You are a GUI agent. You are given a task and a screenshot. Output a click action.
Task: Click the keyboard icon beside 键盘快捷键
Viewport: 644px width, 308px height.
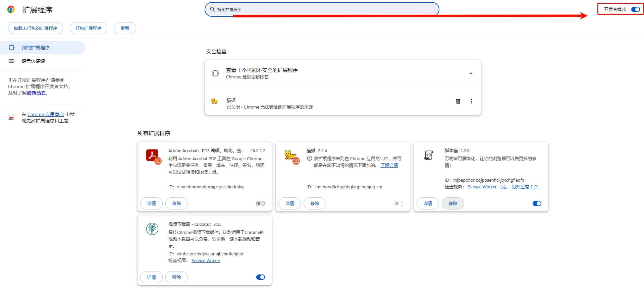(11, 61)
